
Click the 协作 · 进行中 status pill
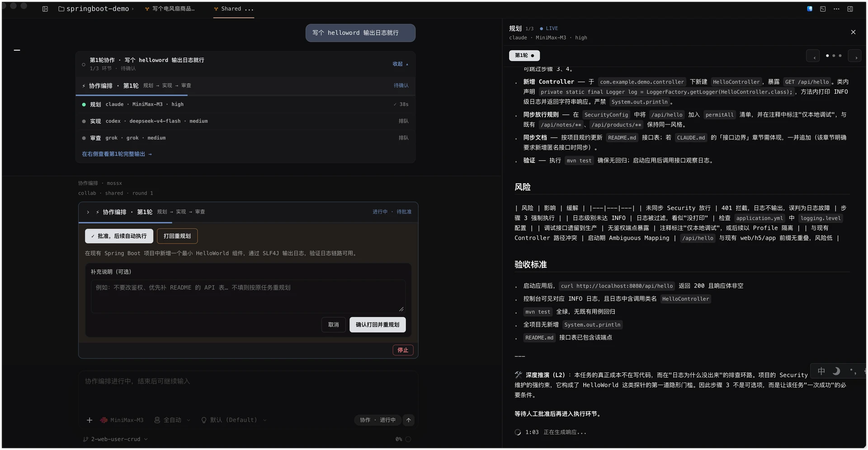(x=377, y=420)
